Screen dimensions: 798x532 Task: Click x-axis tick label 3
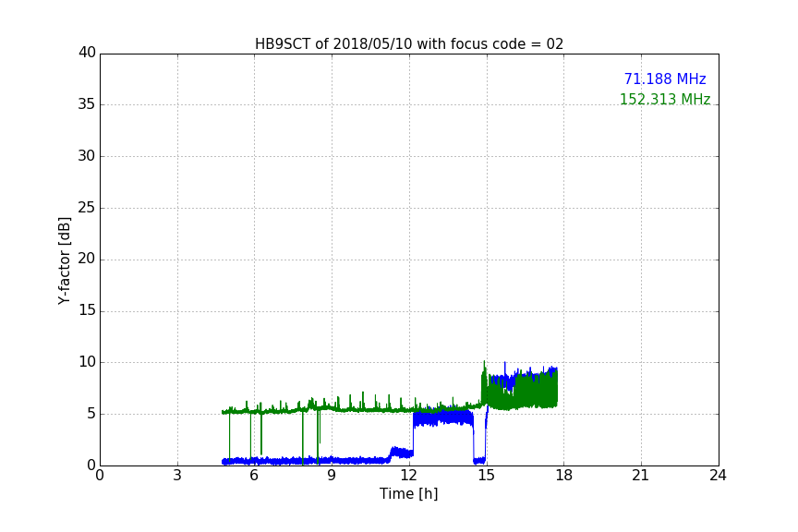[x=177, y=476]
